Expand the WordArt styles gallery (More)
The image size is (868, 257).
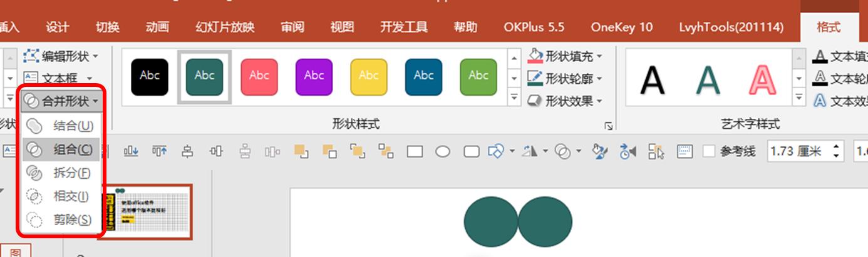pos(799,98)
